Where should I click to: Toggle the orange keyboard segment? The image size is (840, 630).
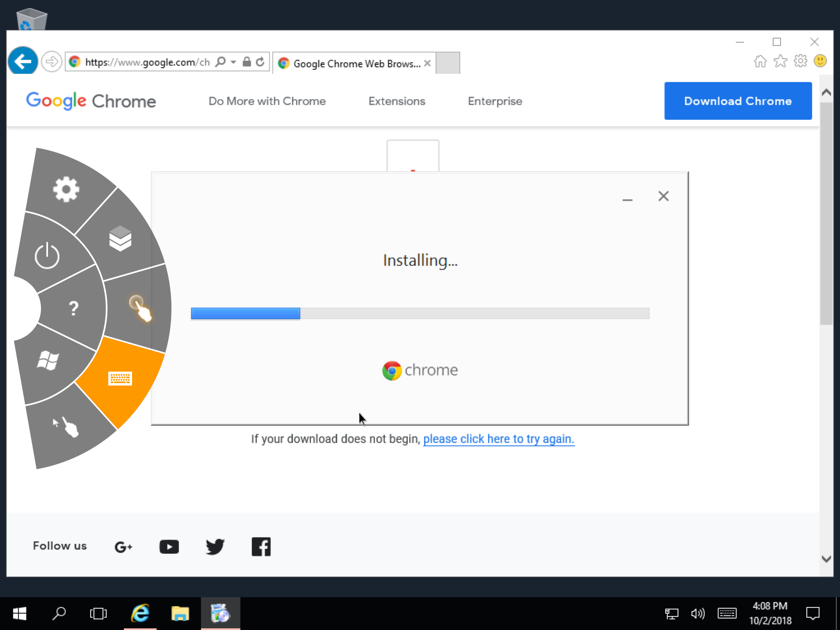coord(120,378)
